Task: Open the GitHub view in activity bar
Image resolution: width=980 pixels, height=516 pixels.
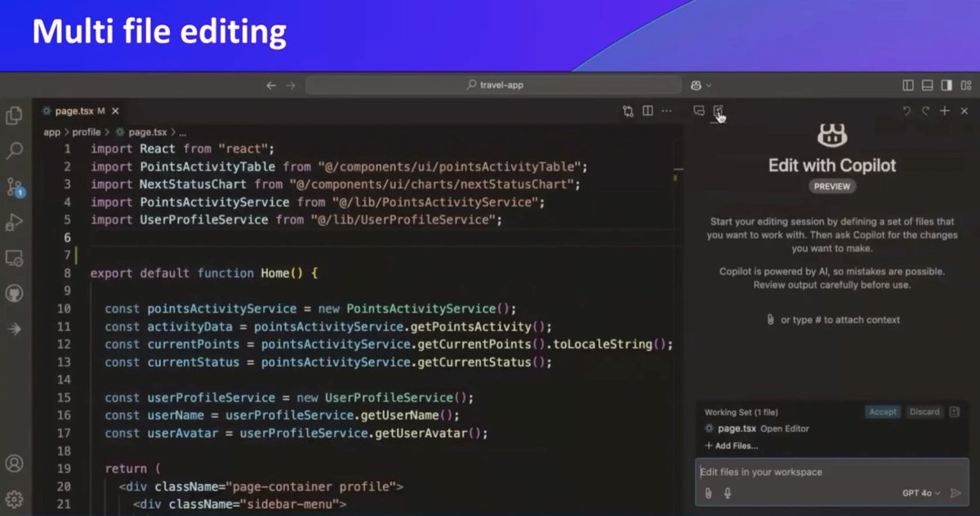Action: point(14,293)
